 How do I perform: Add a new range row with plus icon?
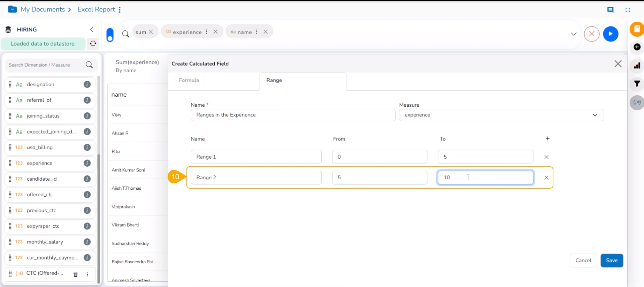pyautogui.click(x=547, y=138)
